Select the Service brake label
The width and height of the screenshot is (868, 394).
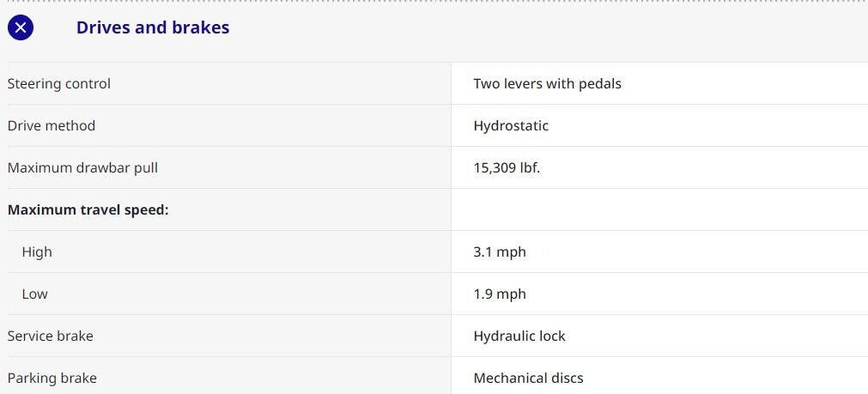(x=51, y=336)
